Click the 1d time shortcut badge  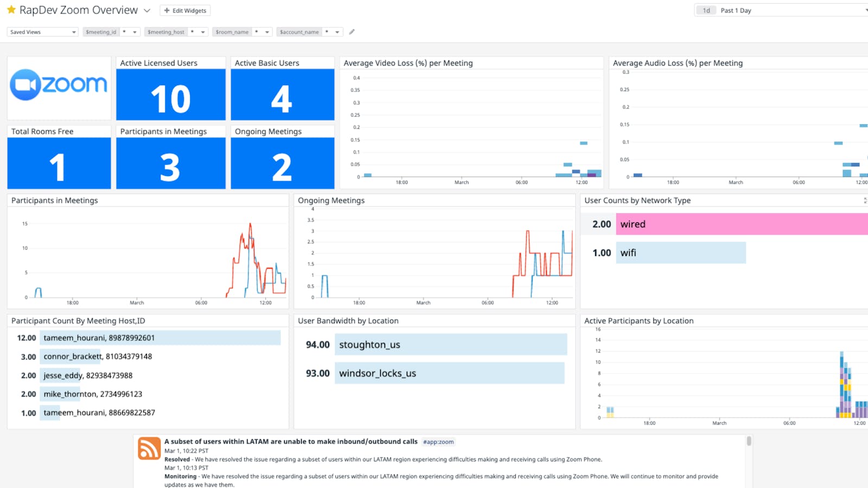tap(706, 10)
